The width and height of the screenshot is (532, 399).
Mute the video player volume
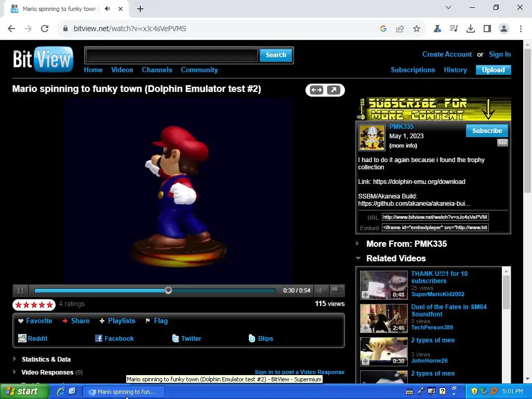(321, 290)
